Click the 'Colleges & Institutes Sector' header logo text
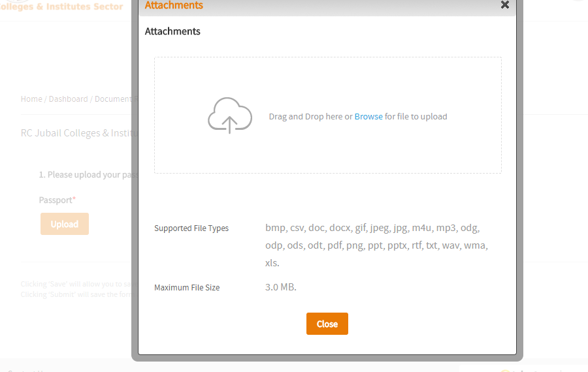 click(61, 7)
